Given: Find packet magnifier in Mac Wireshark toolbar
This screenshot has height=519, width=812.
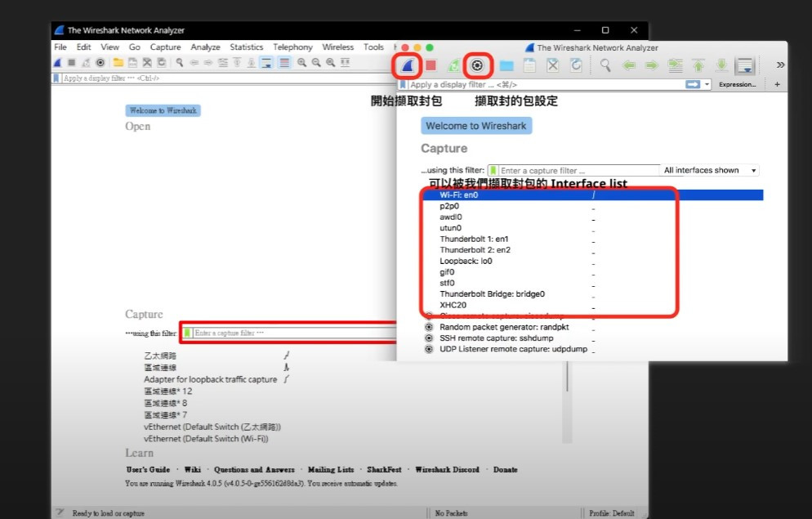Looking at the screenshot, I should tap(605, 65).
